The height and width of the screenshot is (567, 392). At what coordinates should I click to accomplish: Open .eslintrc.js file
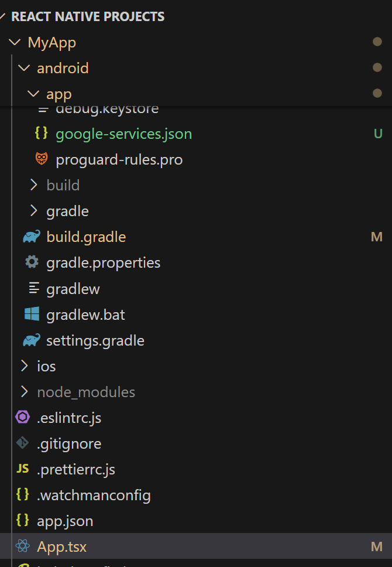click(x=69, y=418)
